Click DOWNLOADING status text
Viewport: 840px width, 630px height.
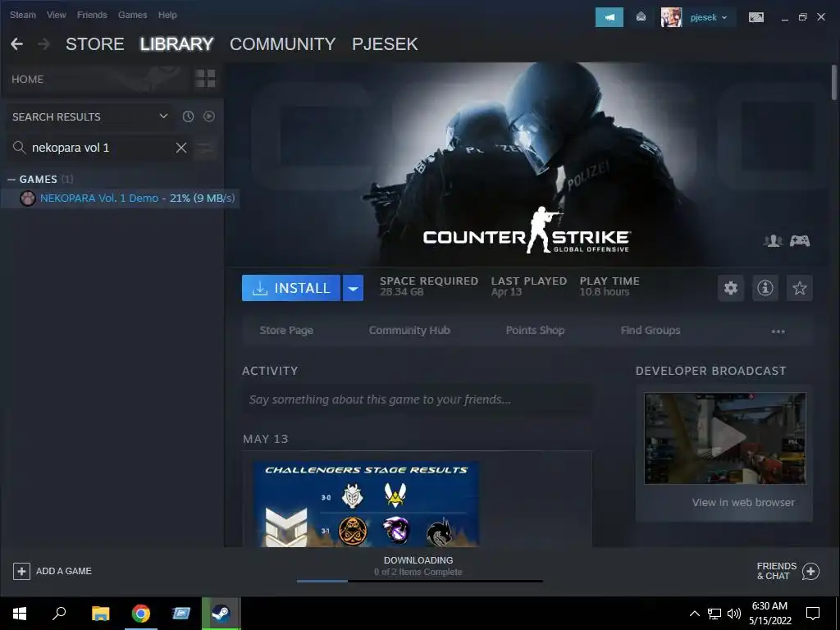click(x=418, y=559)
